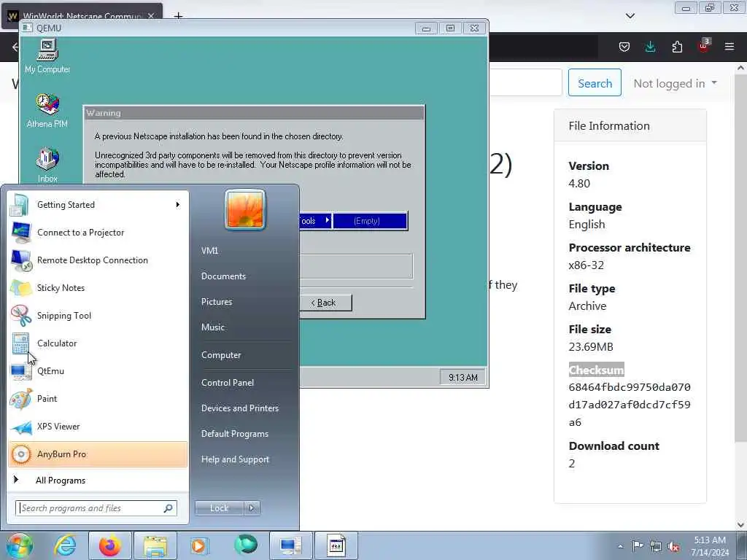747x560 pixels.
Task: Click the green round taskbar application icon
Action: click(x=246, y=545)
